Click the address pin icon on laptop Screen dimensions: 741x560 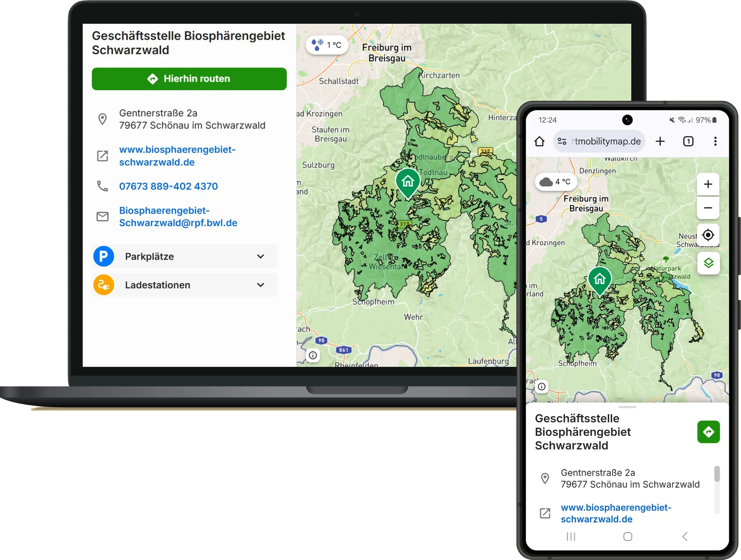(102, 119)
